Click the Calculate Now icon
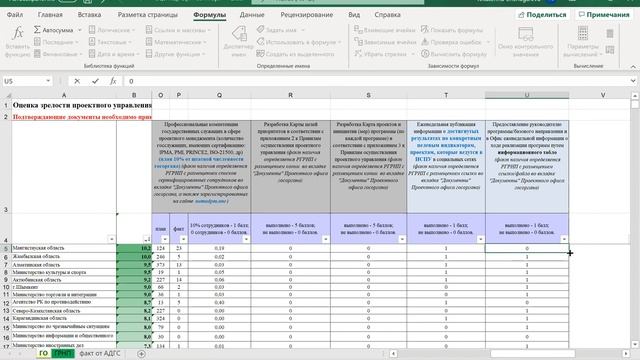This screenshot has width=640, height=360. tap(610, 33)
